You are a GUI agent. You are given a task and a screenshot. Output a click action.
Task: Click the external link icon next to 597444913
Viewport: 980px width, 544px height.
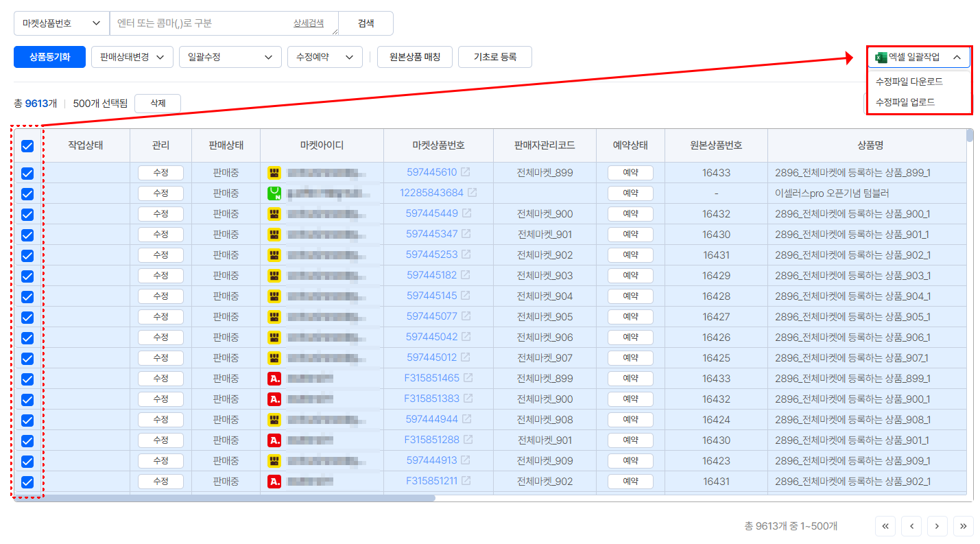[x=465, y=460]
